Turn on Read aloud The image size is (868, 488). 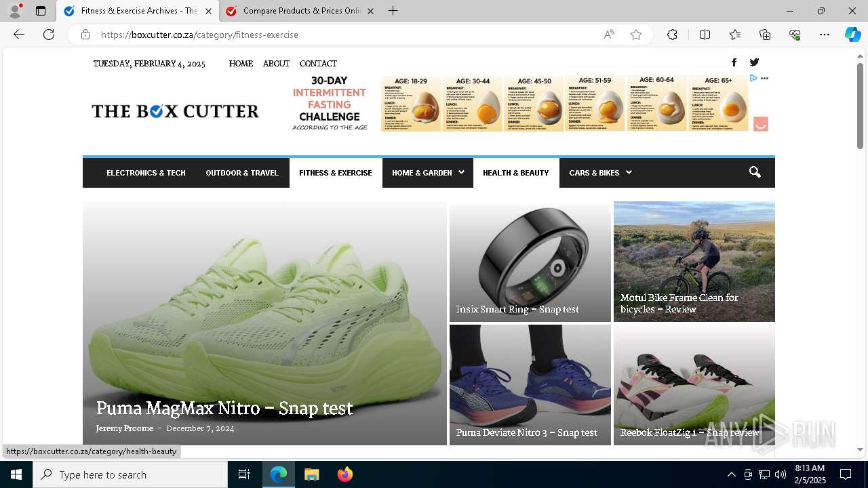(609, 35)
